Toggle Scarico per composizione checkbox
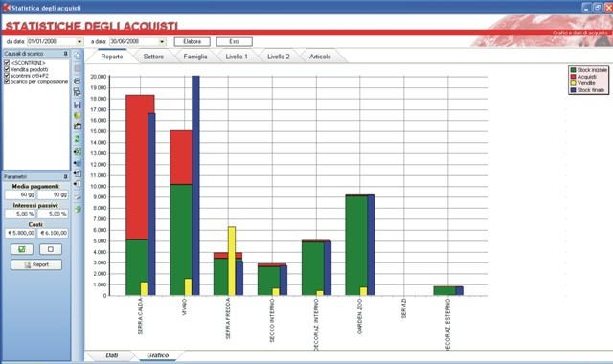 7,81
